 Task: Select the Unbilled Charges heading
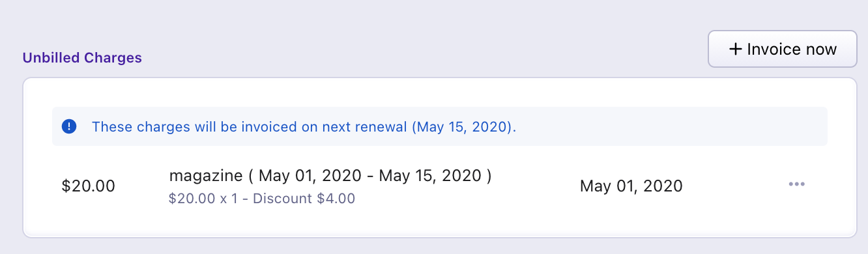pyautogui.click(x=82, y=57)
